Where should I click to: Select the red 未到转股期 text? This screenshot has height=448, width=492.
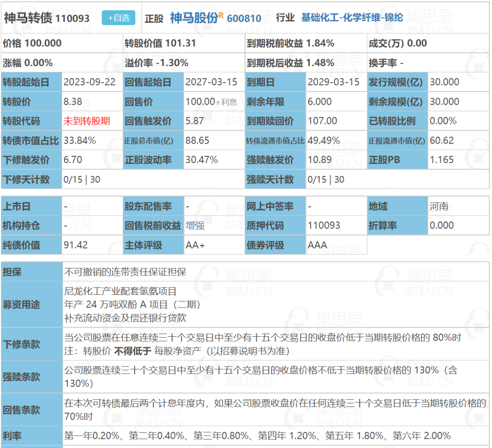[x=87, y=121]
